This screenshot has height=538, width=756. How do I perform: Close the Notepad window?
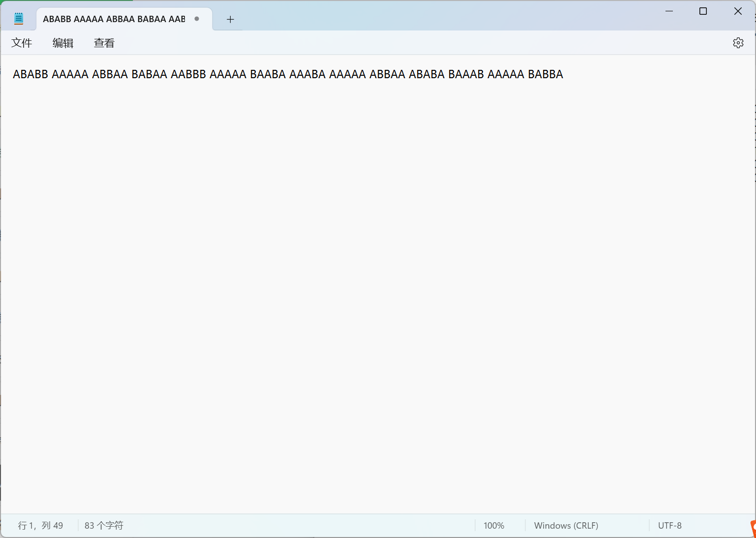coord(738,11)
